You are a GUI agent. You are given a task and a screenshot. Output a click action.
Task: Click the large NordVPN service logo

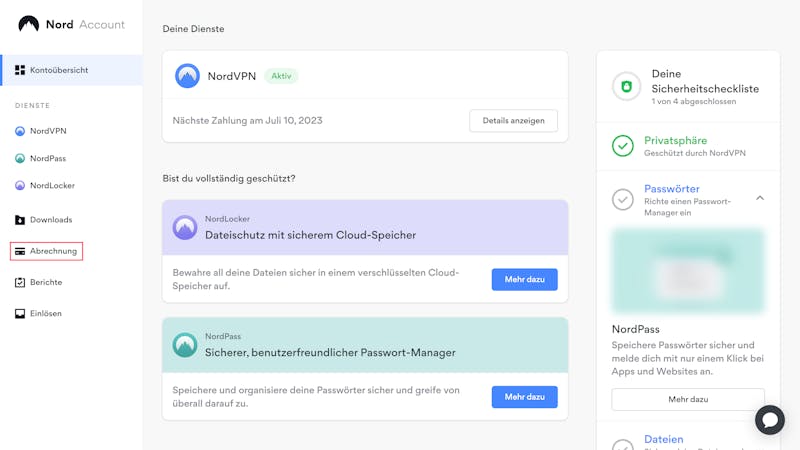click(x=187, y=76)
